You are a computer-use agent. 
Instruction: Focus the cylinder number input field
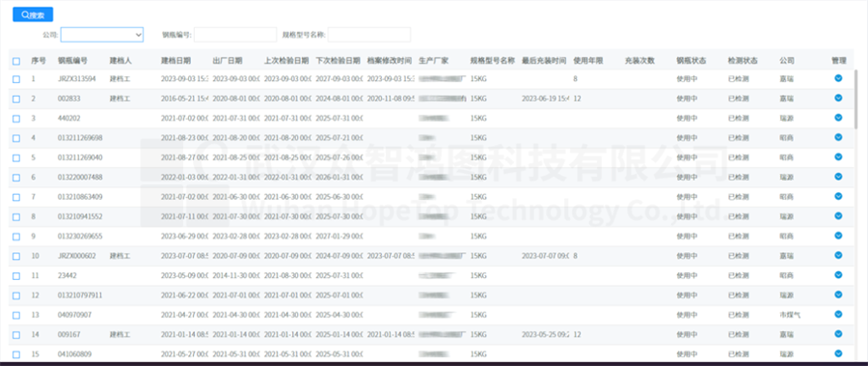235,35
